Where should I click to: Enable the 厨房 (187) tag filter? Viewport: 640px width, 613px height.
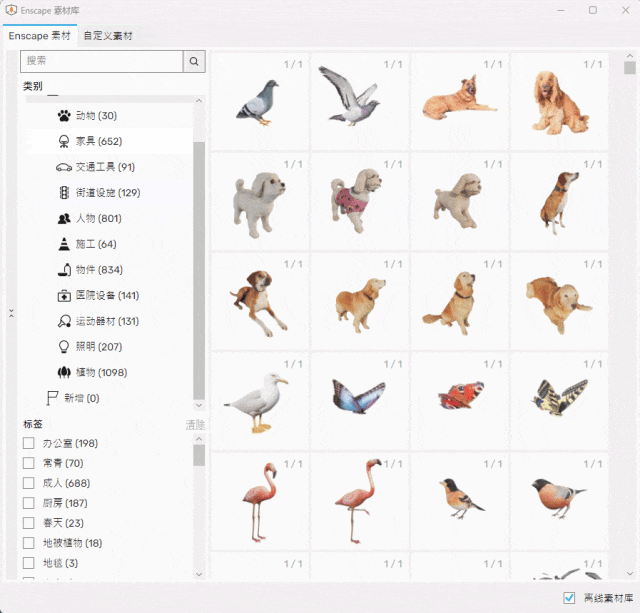29,503
